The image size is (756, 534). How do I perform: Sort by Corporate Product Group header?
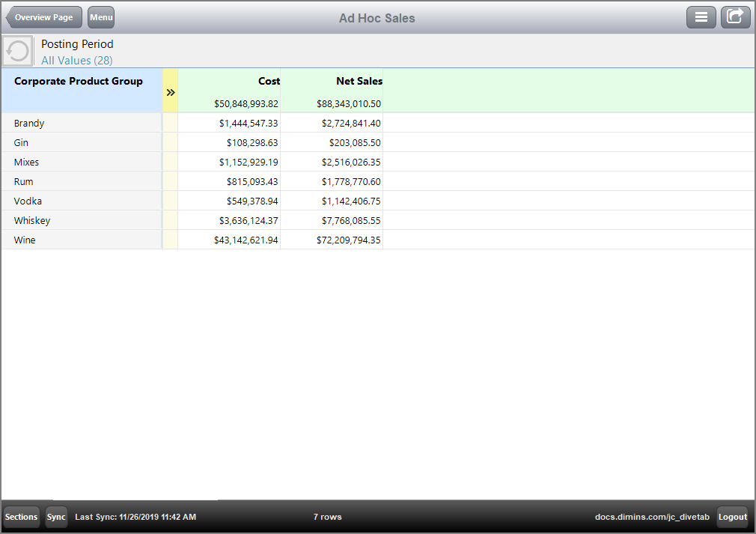pyautogui.click(x=79, y=82)
